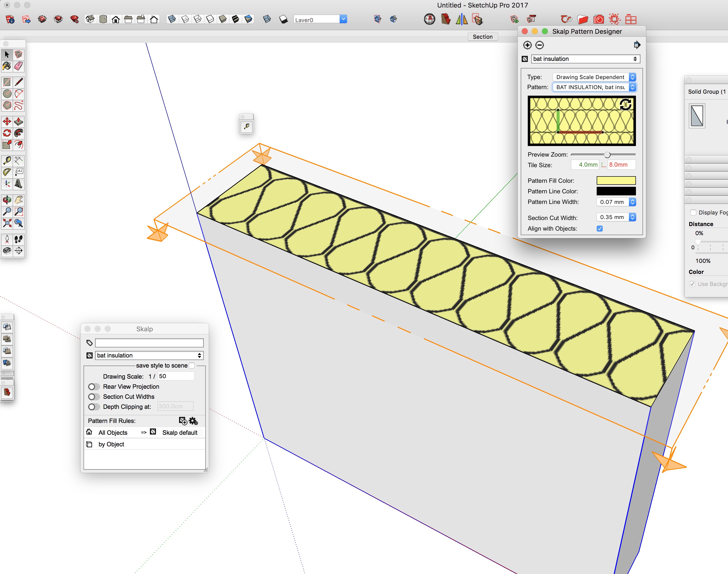The width and height of the screenshot is (728, 574).
Task: Select the by Object fill rule
Action: click(111, 444)
